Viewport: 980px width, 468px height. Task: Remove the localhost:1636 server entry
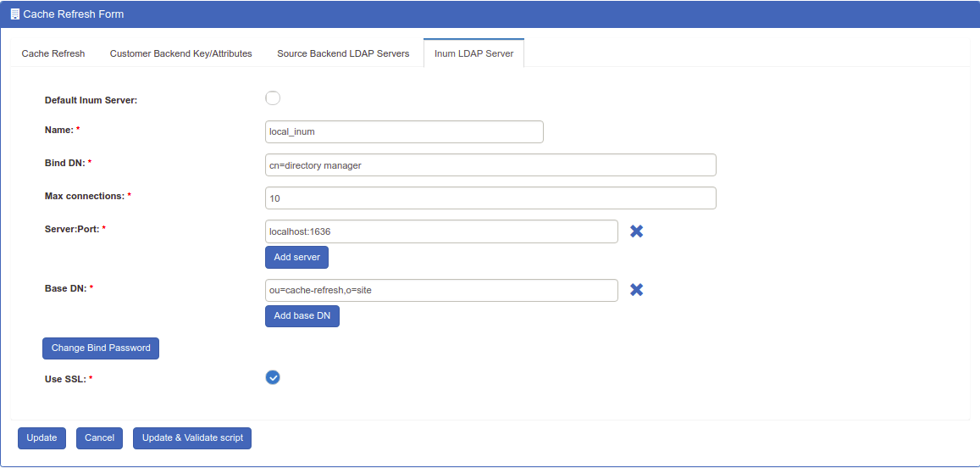[636, 231]
